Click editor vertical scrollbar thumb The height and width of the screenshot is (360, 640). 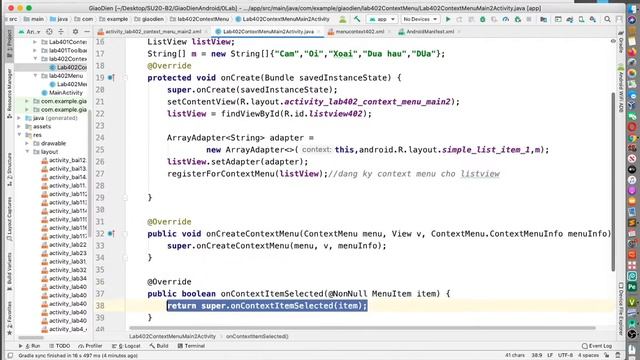tap(613, 182)
